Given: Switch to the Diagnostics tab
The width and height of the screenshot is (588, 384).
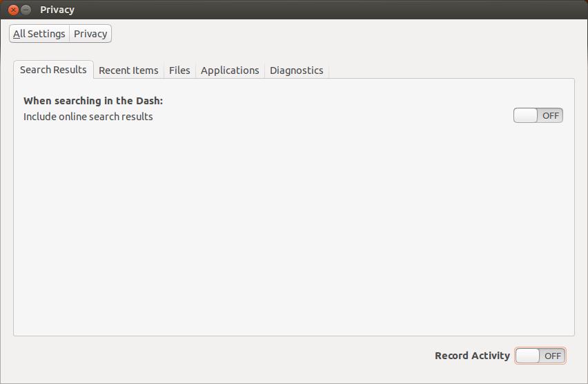Looking at the screenshot, I should click(x=296, y=70).
